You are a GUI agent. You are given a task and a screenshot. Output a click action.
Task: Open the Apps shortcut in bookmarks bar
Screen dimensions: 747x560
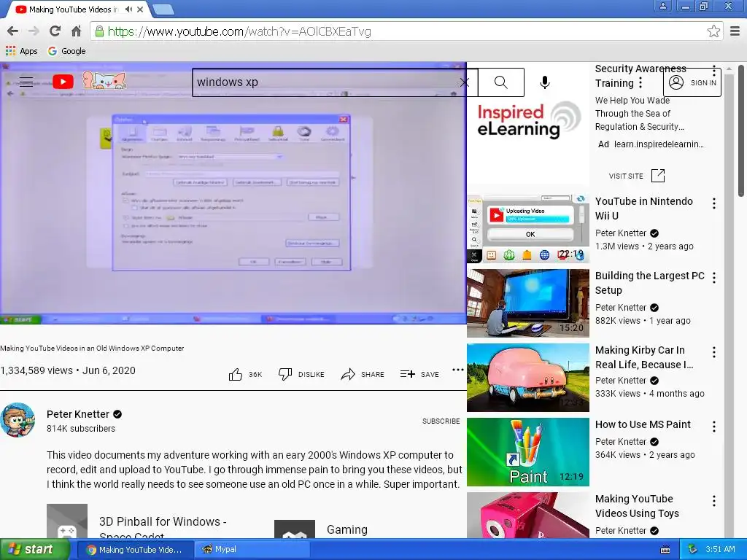tap(21, 51)
